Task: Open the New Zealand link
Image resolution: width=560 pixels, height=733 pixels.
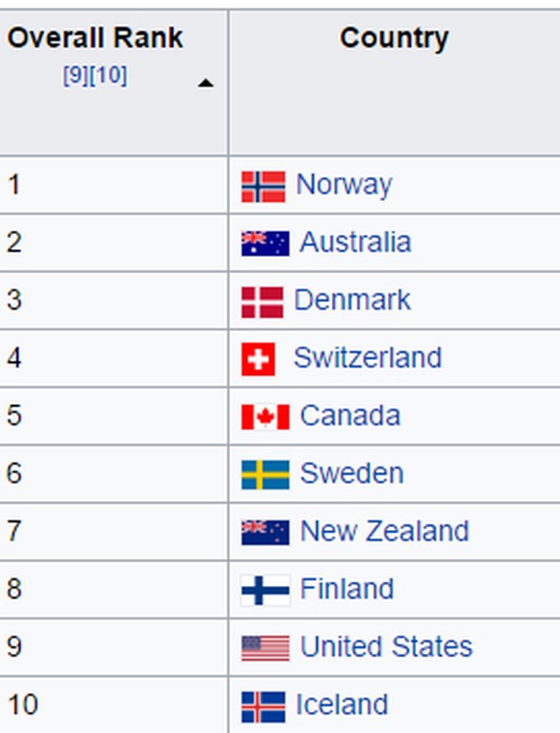Action: click(384, 531)
